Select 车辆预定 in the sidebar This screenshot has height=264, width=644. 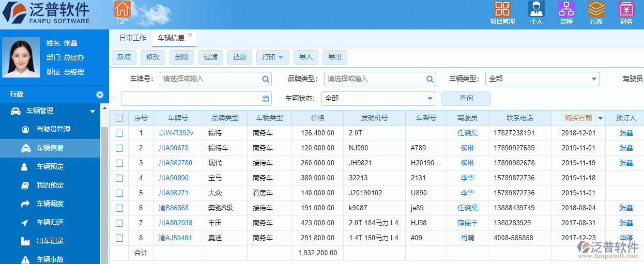pos(50,167)
